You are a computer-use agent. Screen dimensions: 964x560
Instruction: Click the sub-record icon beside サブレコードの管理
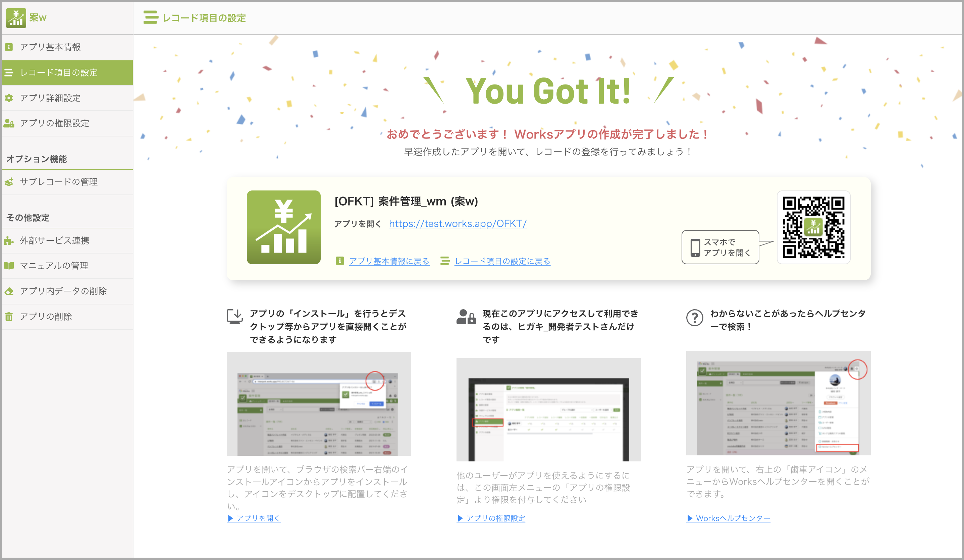(x=9, y=182)
